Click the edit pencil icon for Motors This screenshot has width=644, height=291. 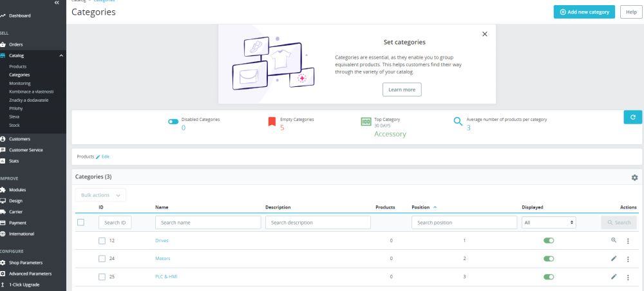coord(614,258)
